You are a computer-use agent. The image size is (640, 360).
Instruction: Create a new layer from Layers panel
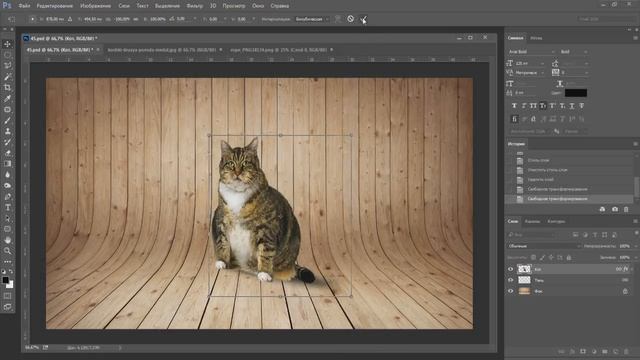tap(616, 351)
